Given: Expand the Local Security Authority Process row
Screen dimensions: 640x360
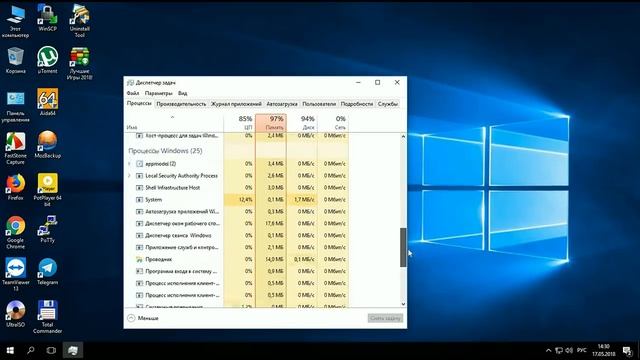Looking at the screenshot, I should tap(129, 176).
